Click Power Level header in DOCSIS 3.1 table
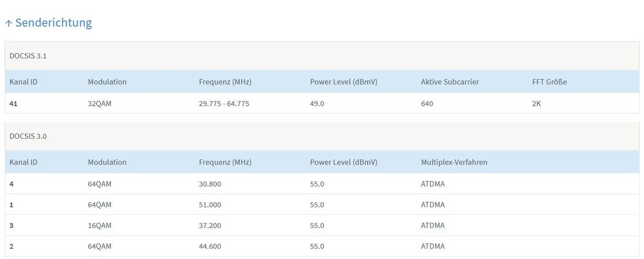The height and width of the screenshot is (259, 644). (344, 81)
